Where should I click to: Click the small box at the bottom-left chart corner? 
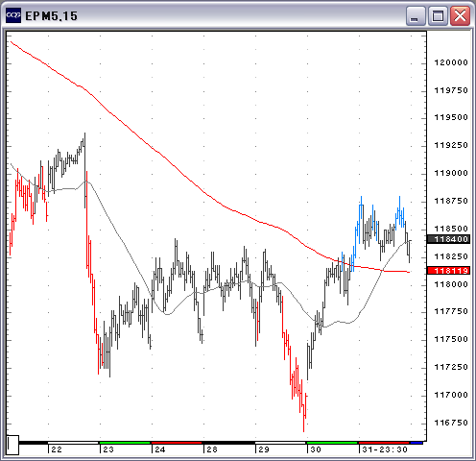point(12,445)
